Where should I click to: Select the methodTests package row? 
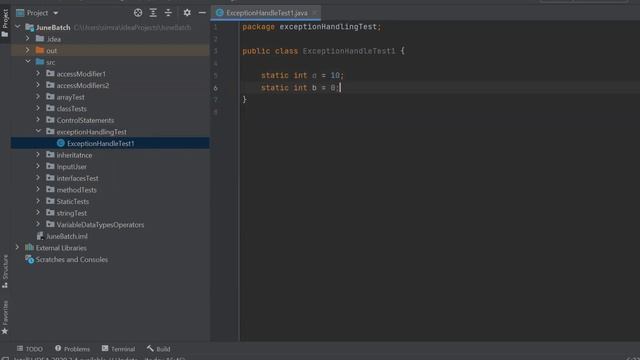point(110,190)
